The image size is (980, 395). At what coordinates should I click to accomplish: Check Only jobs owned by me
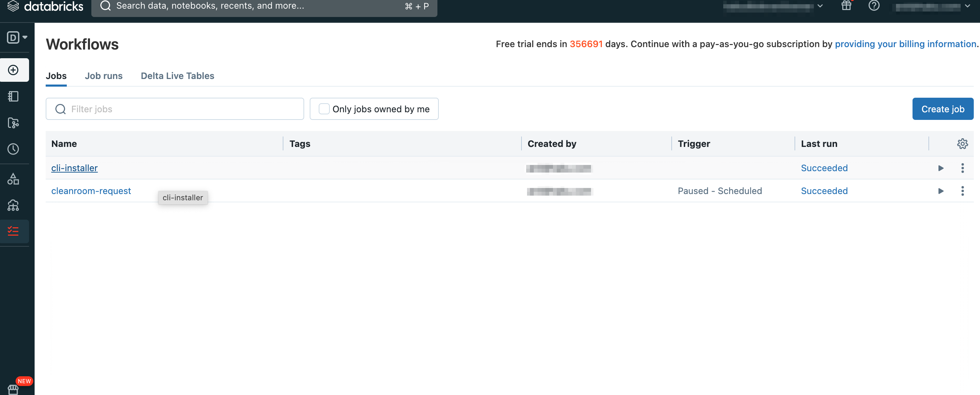324,109
